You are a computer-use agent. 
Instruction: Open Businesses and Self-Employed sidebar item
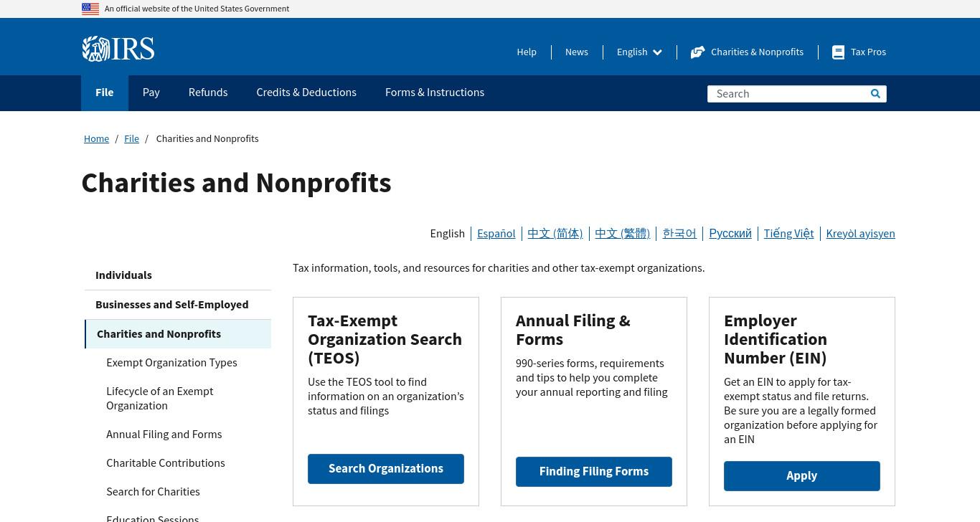[178, 305]
